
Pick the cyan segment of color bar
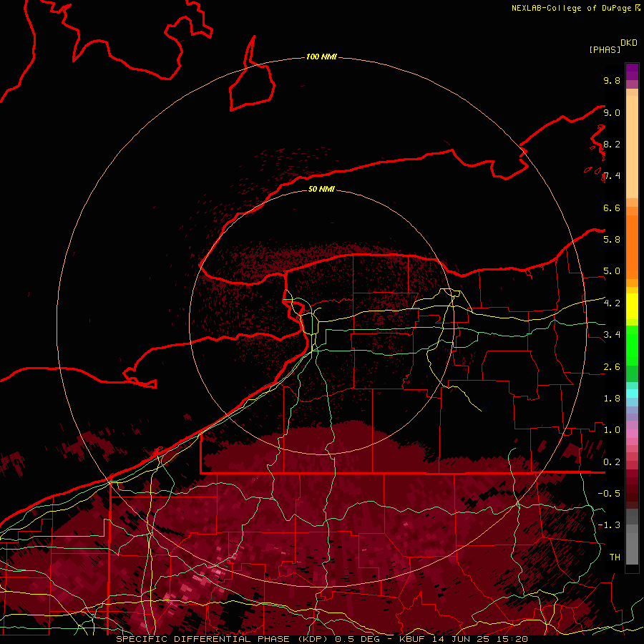[632, 394]
